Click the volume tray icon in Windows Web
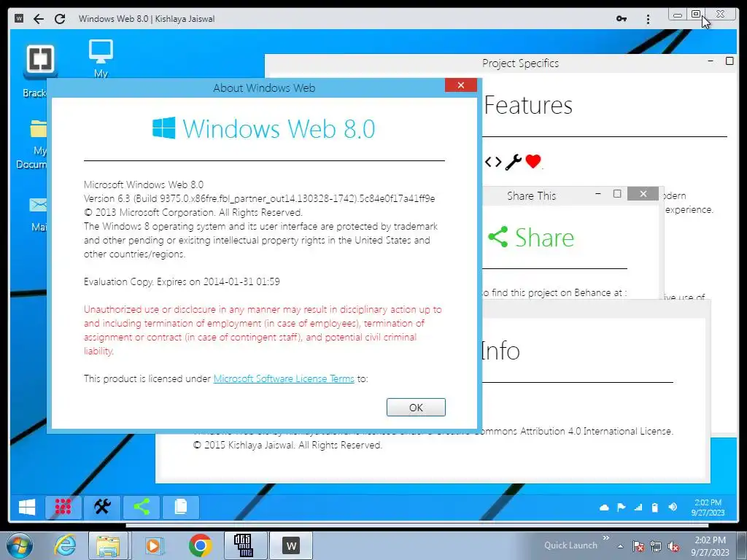Image resolution: width=747 pixels, height=560 pixels. coord(673,507)
